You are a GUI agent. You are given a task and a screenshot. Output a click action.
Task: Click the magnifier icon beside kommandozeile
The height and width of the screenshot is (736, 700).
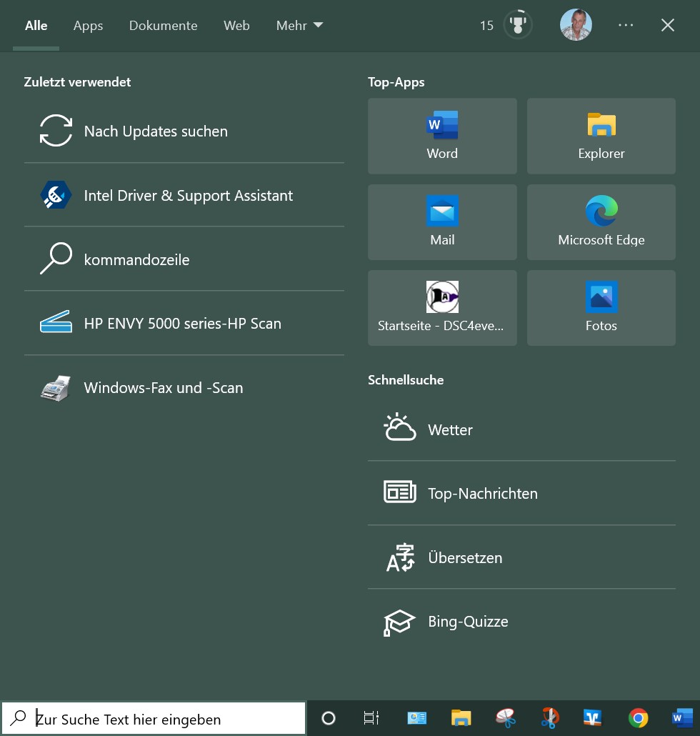pyautogui.click(x=56, y=259)
